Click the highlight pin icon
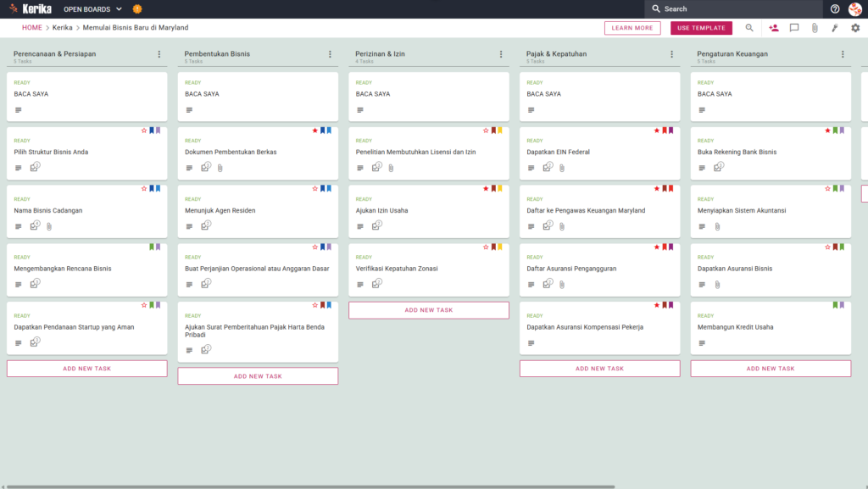This screenshot has height=489, width=868. click(835, 28)
